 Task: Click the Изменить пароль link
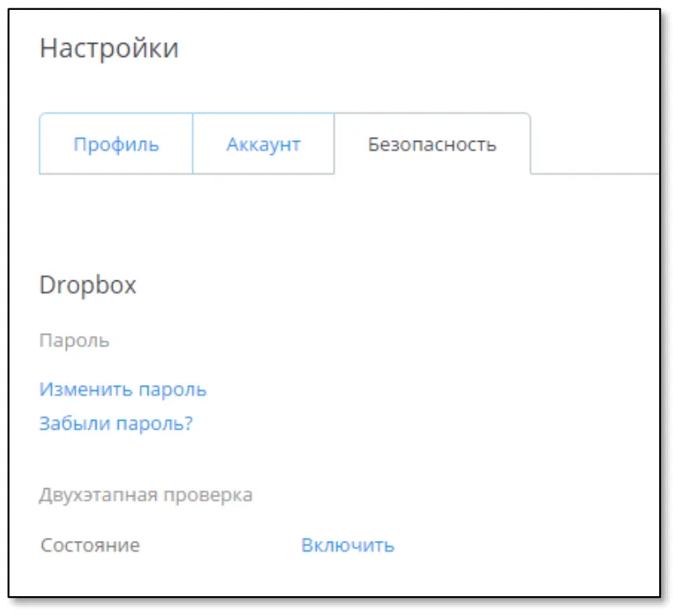point(123,389)
